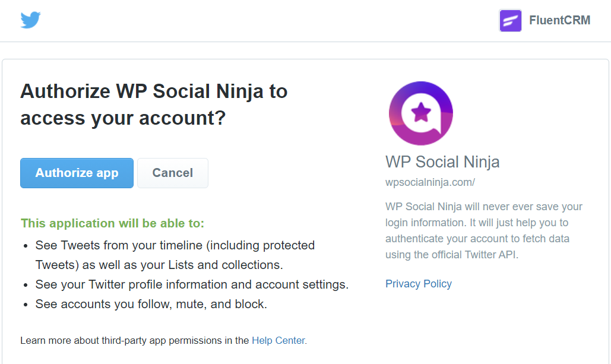The image size is (611, 364).
Task: Click the bullet beside the follow, mute, block permission
Action: (x=25, y=304)
